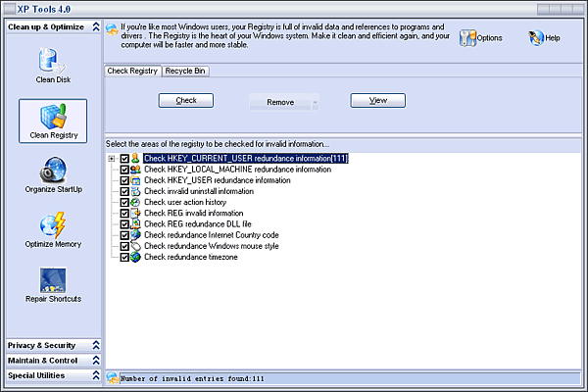Open the Privacy & Security panel header
Screen dimensions: 588x392
[54, 345]
